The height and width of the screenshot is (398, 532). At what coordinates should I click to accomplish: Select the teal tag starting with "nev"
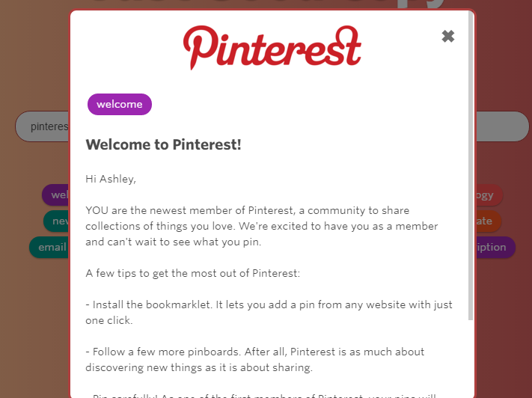tap(56, 221)
